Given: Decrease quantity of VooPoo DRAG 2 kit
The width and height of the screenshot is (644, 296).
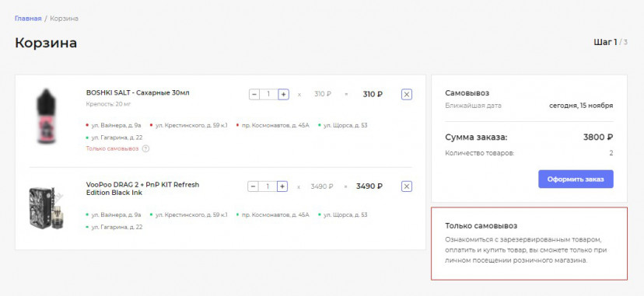Looking at the screenshot, I should coord(253,186).
